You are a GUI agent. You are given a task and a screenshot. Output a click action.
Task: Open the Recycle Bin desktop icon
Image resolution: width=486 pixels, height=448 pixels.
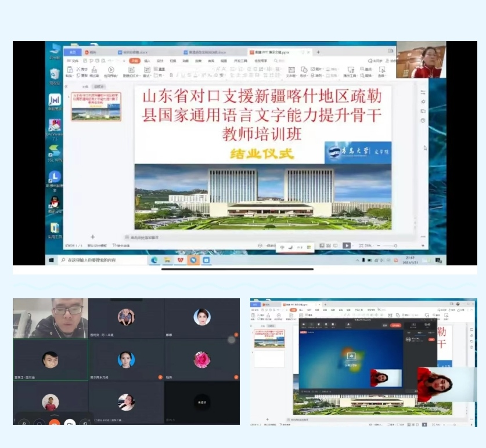55,77
